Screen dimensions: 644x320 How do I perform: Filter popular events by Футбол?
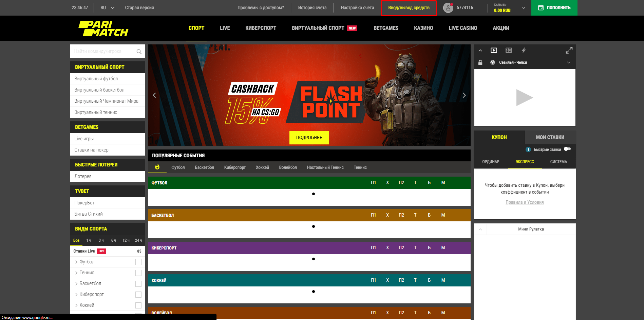pos(178,167)
